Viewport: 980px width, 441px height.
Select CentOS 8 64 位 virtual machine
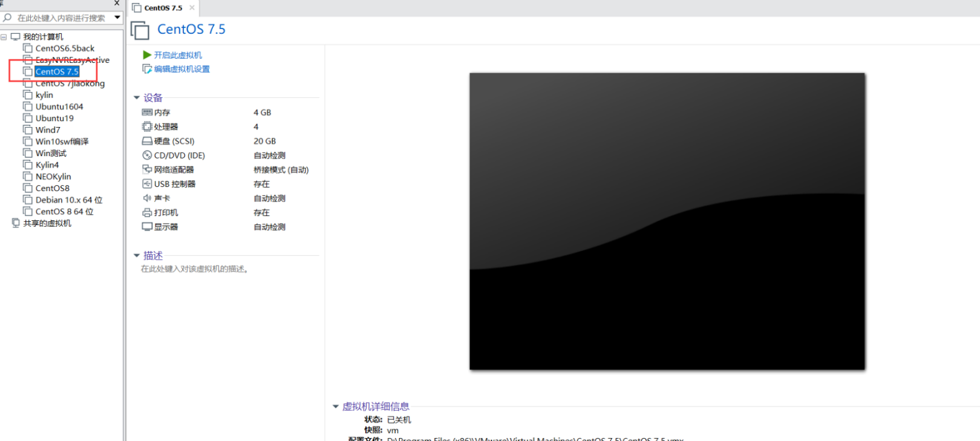[x=64, y=212]
